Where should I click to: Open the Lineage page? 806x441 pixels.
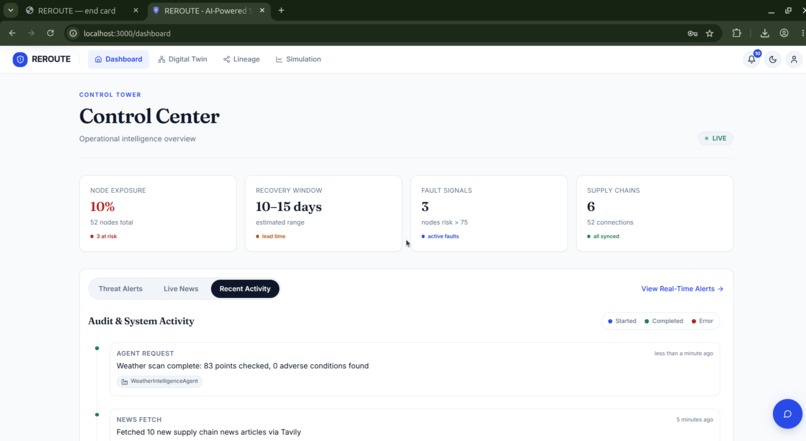pyautogui.click(x=241, y=59)
